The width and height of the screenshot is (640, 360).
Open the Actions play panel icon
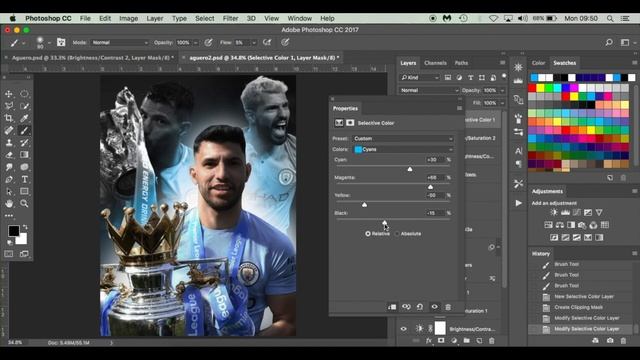[x=518, y=203]
